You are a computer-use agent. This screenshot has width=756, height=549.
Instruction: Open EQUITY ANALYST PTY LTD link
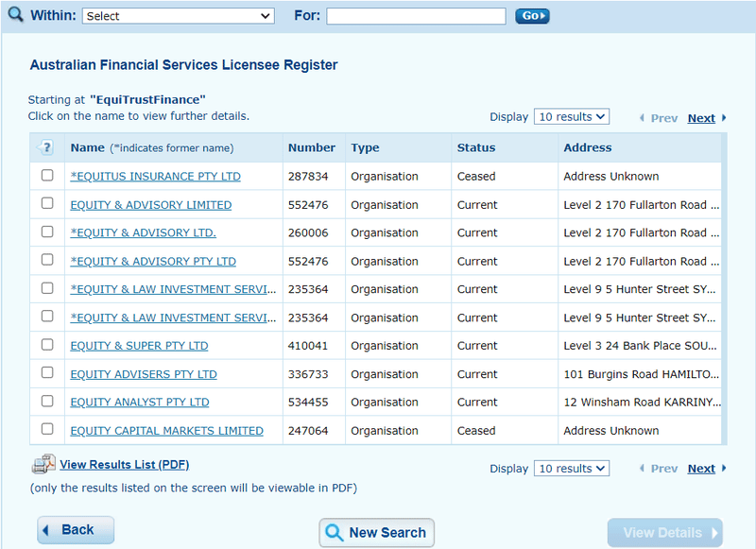140,402
